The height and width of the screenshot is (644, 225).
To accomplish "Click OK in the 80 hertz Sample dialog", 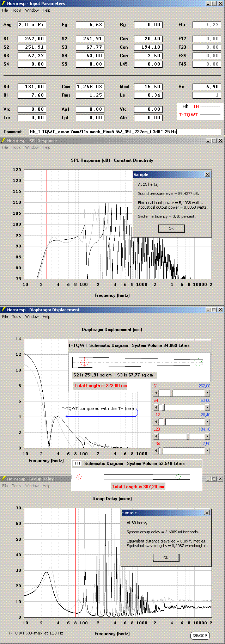I will [x=166, y=558].
